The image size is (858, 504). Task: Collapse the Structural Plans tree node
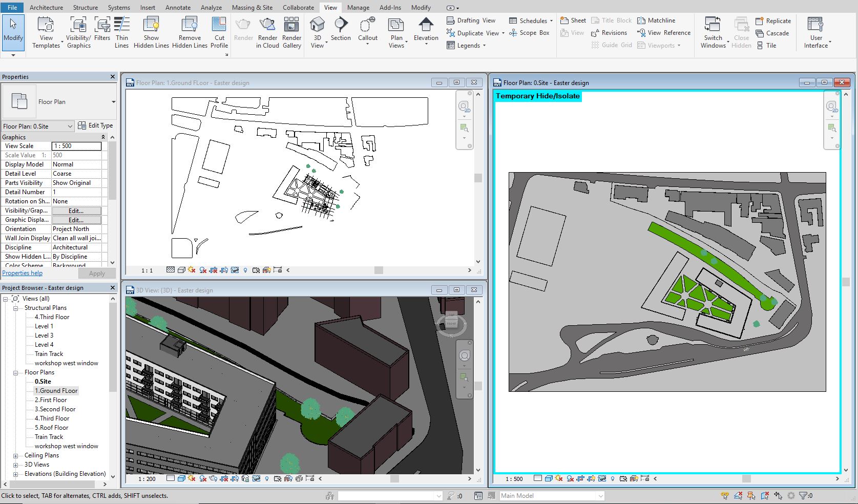[x=15, y=308]
